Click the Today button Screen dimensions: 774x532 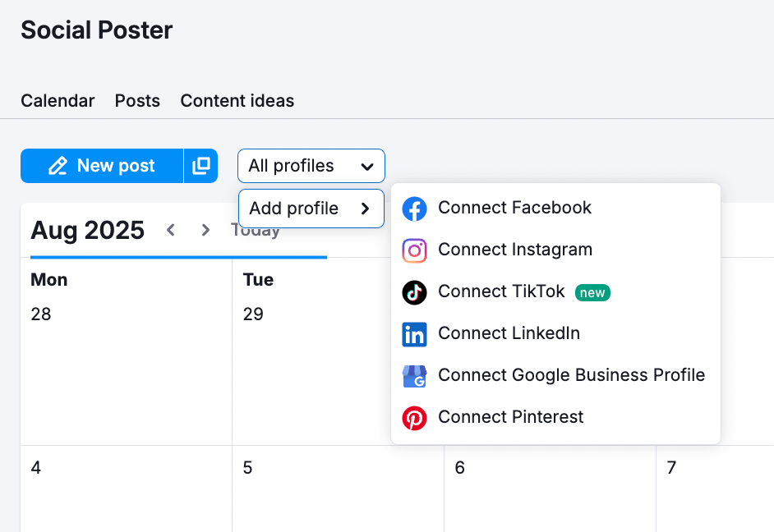255,230
